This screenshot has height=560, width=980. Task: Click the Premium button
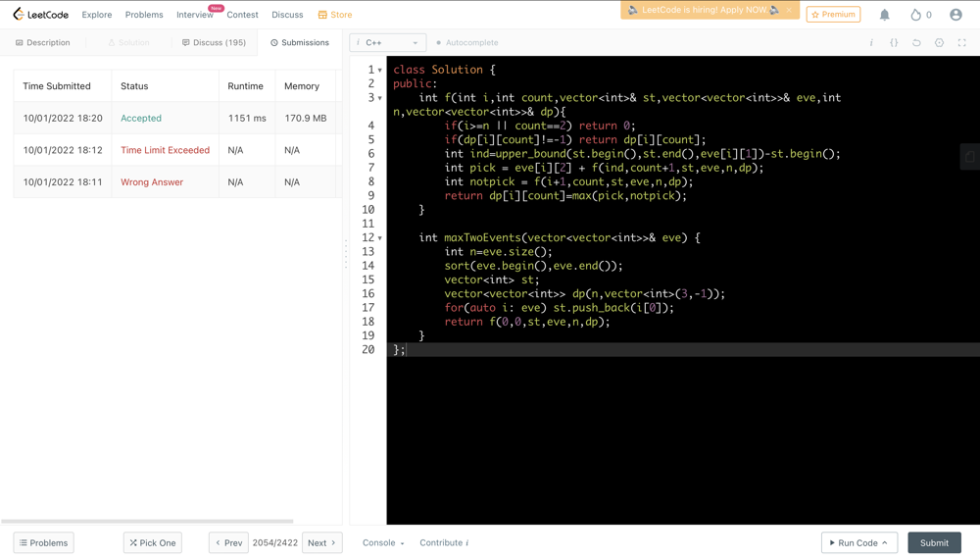833,15
